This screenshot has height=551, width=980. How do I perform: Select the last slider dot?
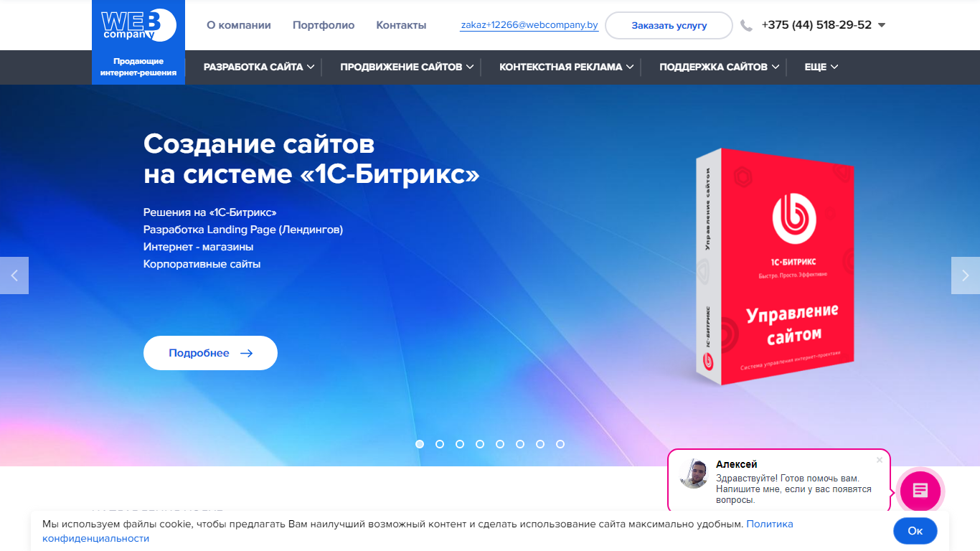click(560, 444)
